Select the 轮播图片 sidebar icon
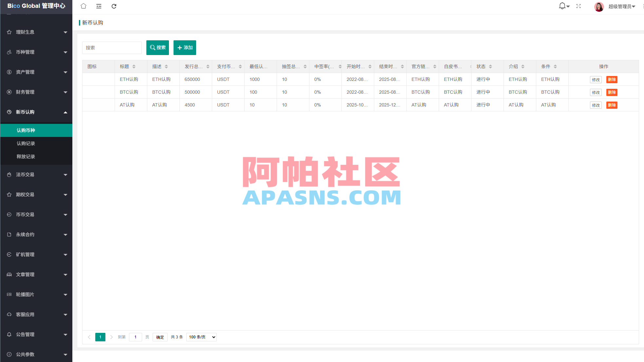 (x=9, y=295)
